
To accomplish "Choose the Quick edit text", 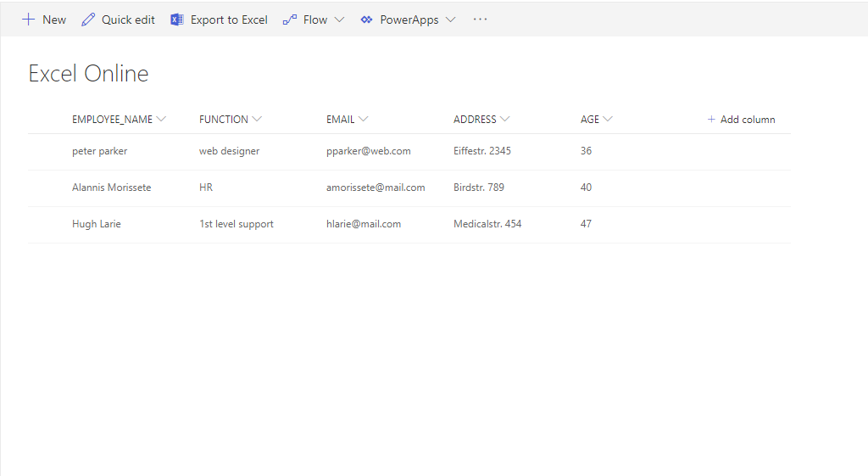I will click(128, 20).
